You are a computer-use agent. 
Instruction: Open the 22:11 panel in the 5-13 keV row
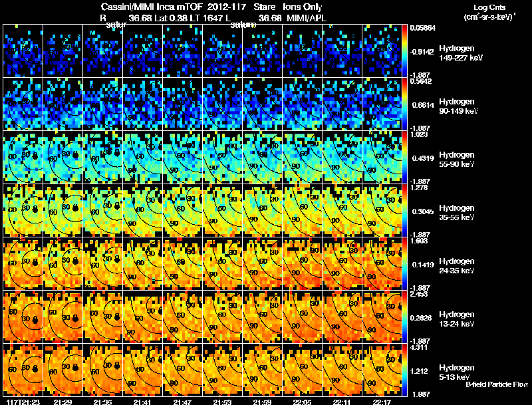(x=342, y=370)
